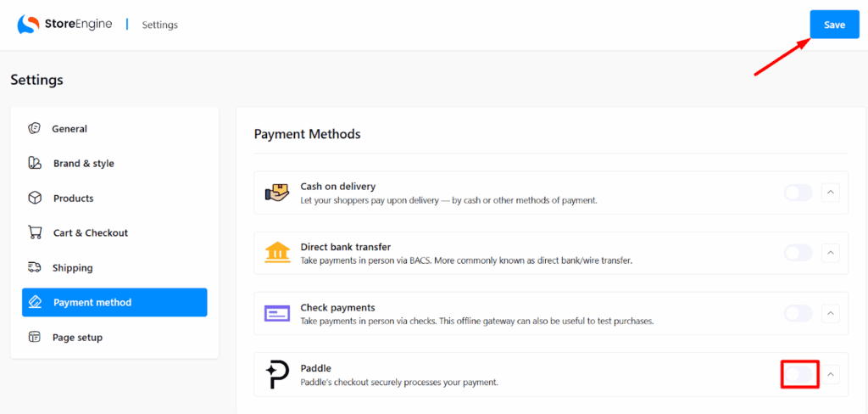Turn on Direct bank transfer toggle

coord(798,253)
